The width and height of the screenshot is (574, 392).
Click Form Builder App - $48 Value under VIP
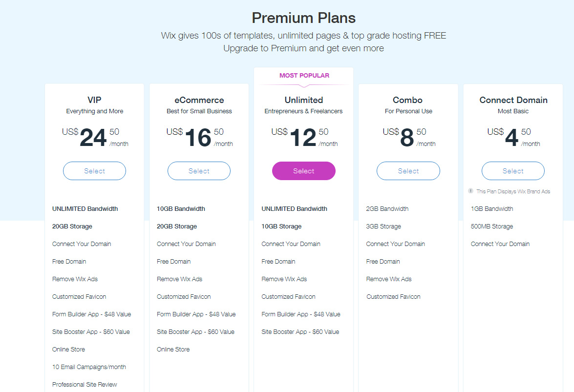[x=91, y=314]
